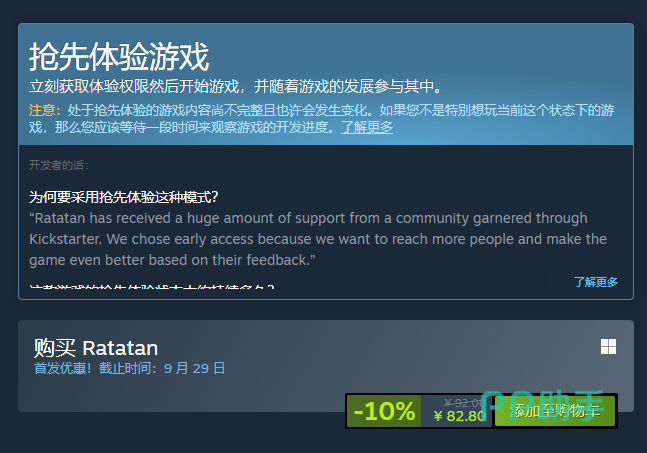Click the green 添加至购物车 button
This screenshot has height=453, width=647.
point(555,411)
